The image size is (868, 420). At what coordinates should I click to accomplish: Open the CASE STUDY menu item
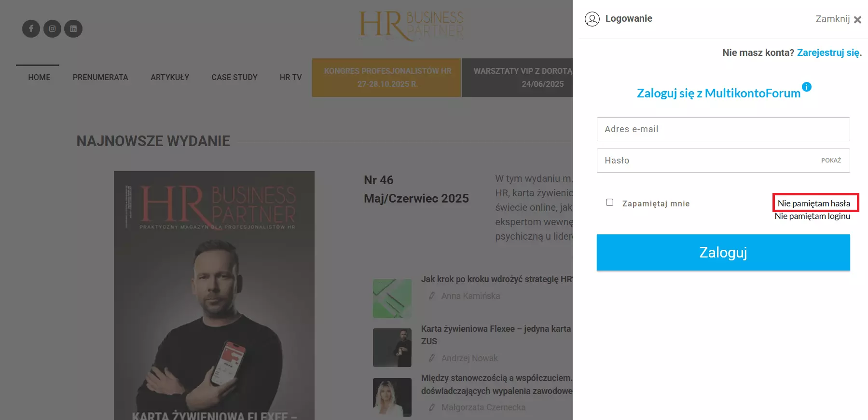[234, 77]
